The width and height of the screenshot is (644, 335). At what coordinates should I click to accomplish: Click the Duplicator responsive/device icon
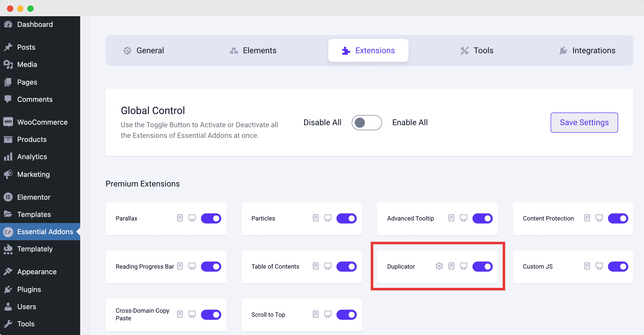[463, 266]
